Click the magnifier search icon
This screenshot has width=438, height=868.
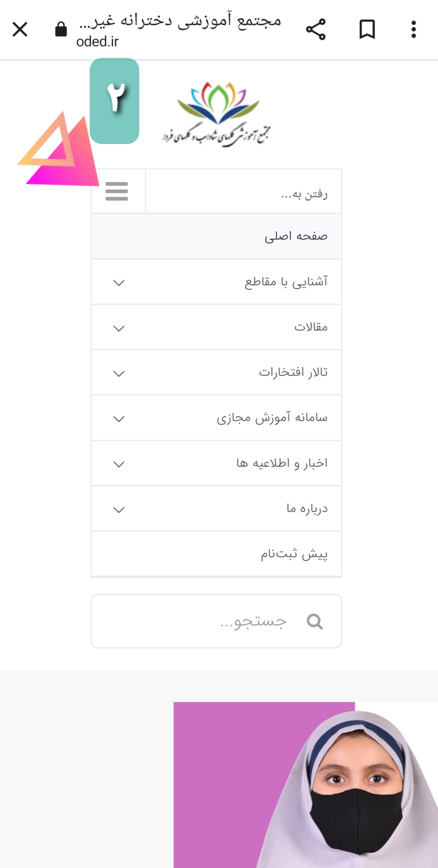[x=315, y=621]
